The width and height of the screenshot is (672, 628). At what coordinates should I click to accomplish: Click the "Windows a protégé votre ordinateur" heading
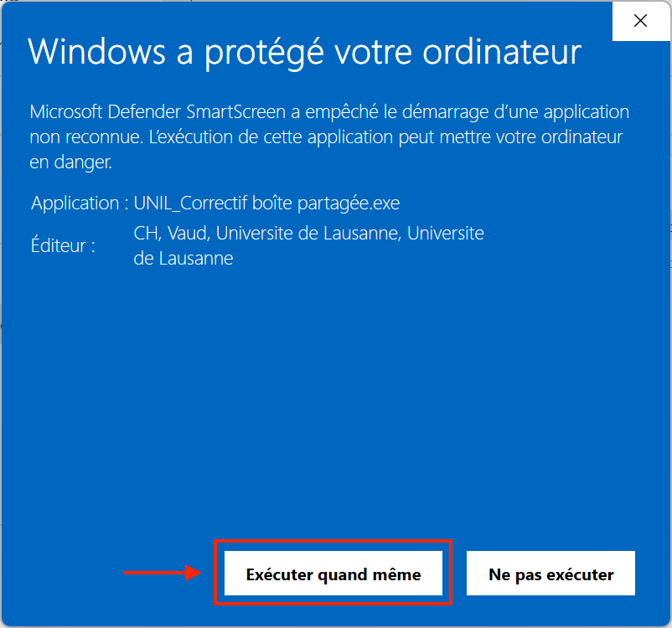[x=305, y=52]
